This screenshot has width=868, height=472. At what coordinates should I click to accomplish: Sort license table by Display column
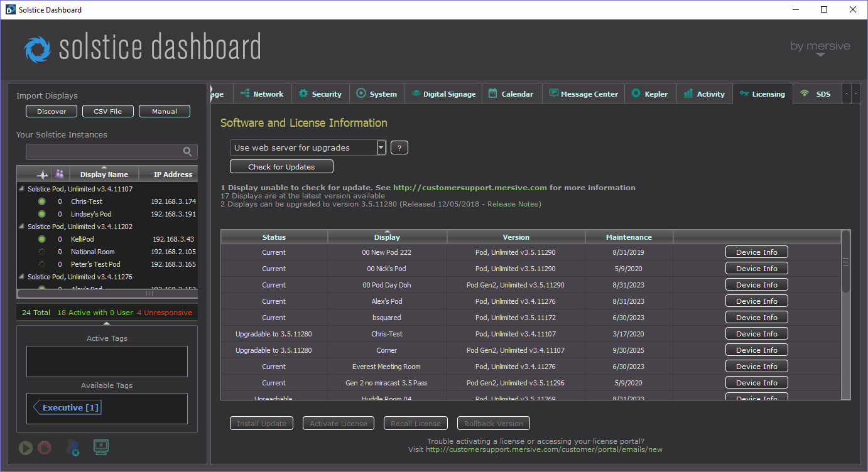click(387, 237)
